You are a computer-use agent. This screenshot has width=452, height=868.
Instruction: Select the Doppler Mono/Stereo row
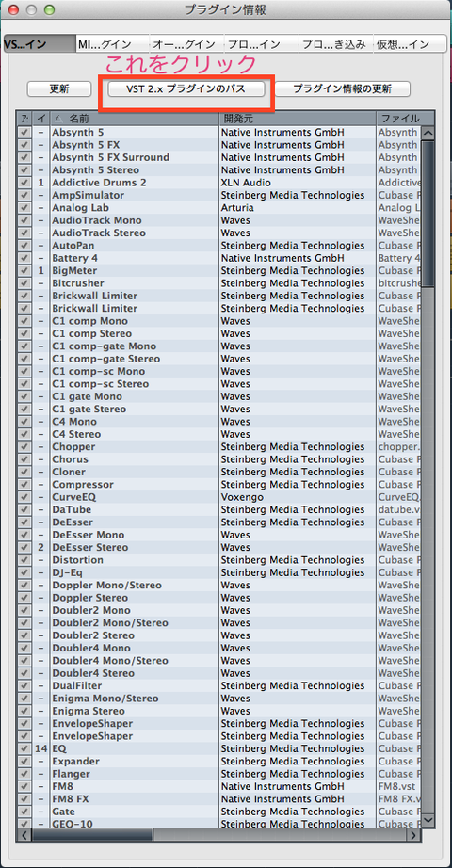[x=220, y=586]
